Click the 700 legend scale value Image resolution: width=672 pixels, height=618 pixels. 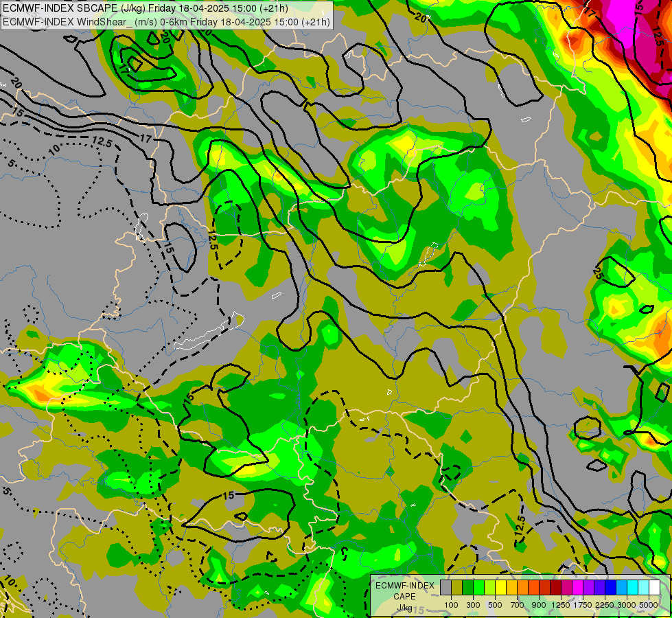click(x=518, y=605)
